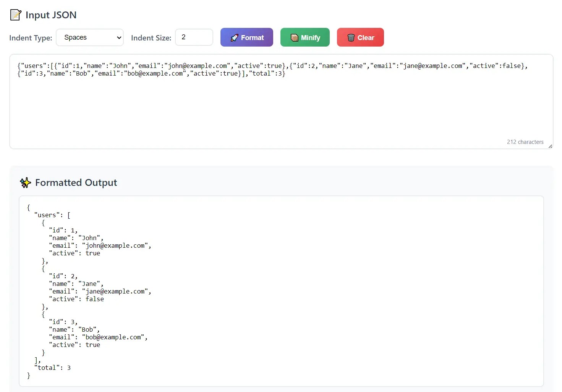562x392 pixels.
Task: Click the 212 characters counter label
Action: pyautogui.click(x=525, y=142)
